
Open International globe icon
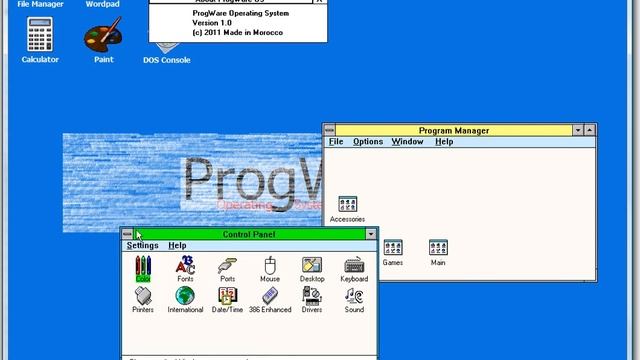(185, 300)
